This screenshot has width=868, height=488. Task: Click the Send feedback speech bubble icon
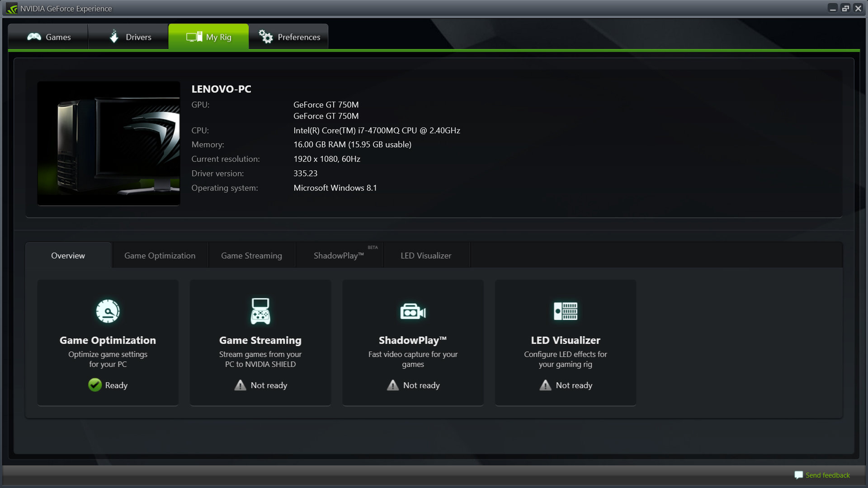pyautogui.click(x=798, y=475)
